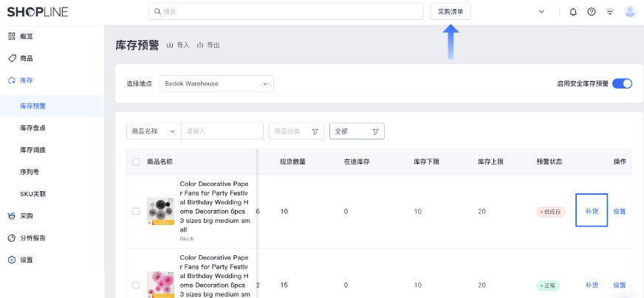
Task: Open the help question mark icon
Action: click(x=592, y=12)
